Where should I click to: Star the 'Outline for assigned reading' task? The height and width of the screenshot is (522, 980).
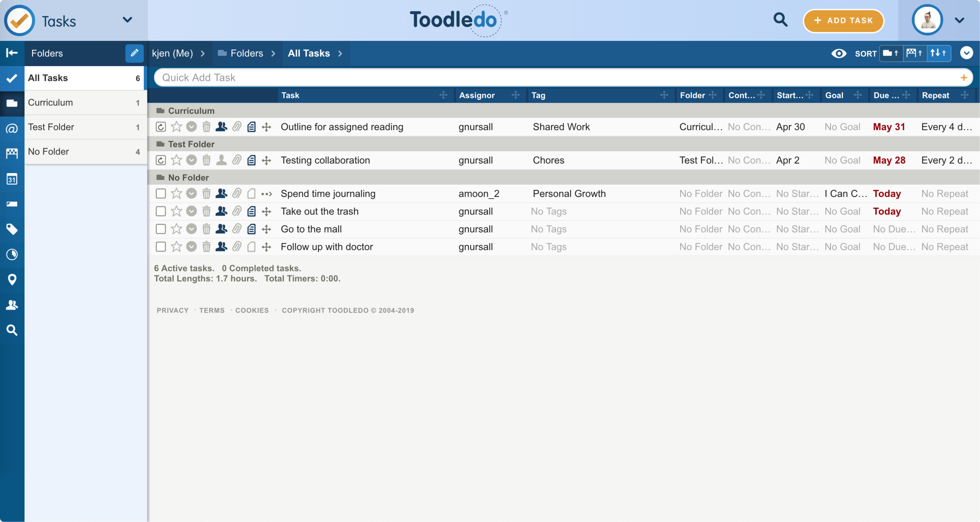(x=176, y=127)
